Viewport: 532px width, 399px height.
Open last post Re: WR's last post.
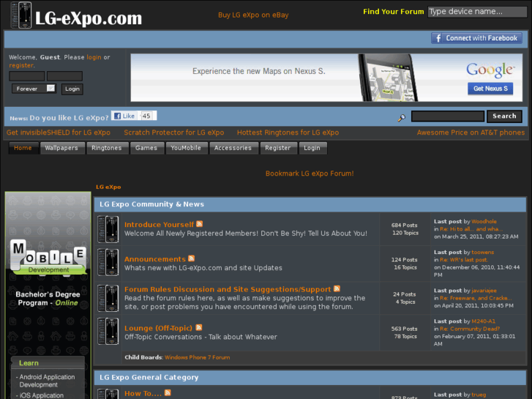(x=464, y=260)
